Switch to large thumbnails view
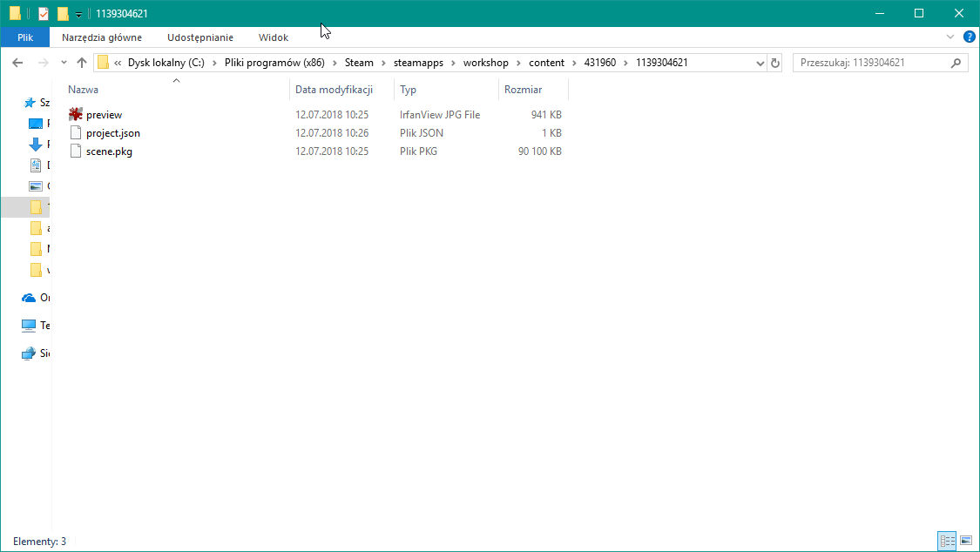 968,541
